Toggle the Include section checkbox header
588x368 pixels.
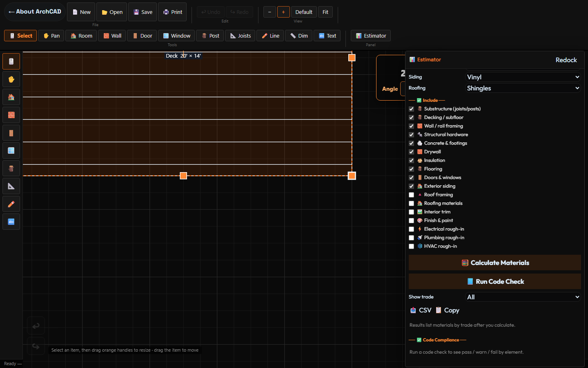(x=427, y=100)
